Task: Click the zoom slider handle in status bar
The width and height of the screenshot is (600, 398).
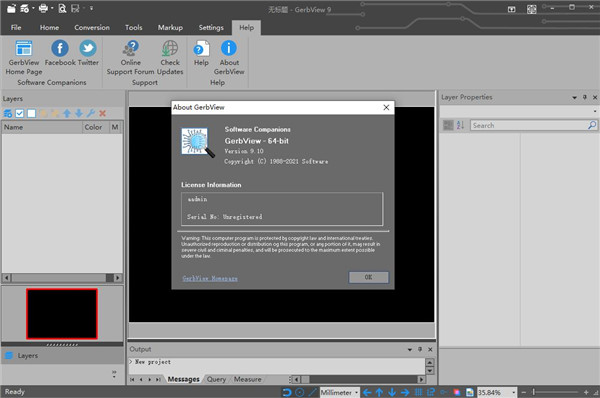Action: tap(533, 392)
